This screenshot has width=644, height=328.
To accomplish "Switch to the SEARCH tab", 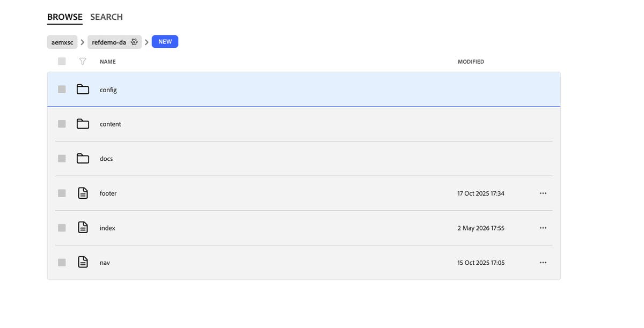I will (106, 17).
